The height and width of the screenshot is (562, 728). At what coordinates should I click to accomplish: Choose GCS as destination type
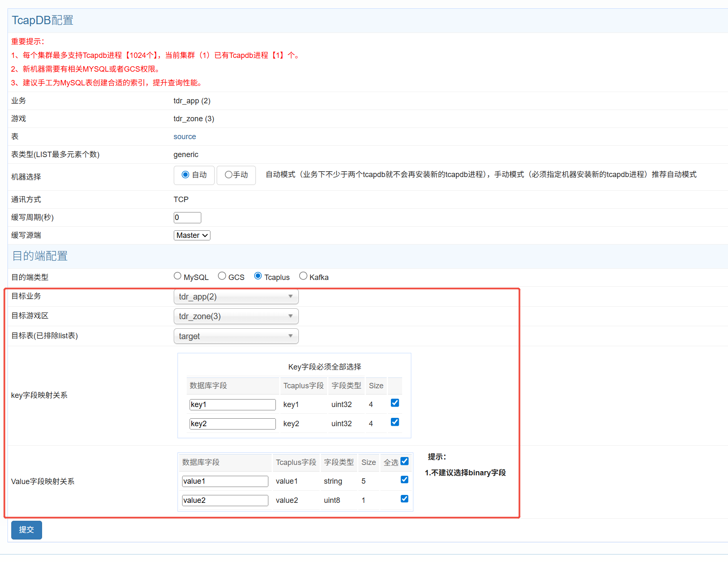[x=222, y=276]
